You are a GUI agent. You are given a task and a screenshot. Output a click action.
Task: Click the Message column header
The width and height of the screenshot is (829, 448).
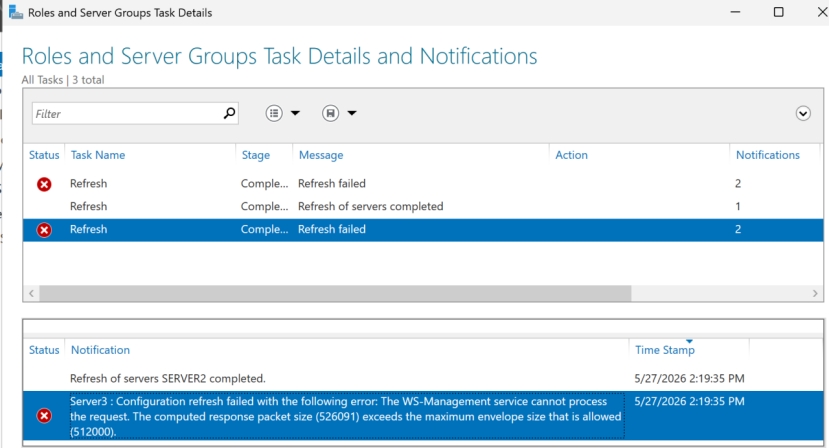tap(321, 155)
